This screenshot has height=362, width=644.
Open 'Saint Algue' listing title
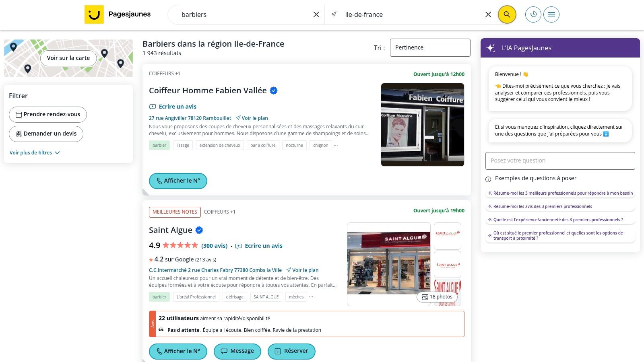pos(171,230)
